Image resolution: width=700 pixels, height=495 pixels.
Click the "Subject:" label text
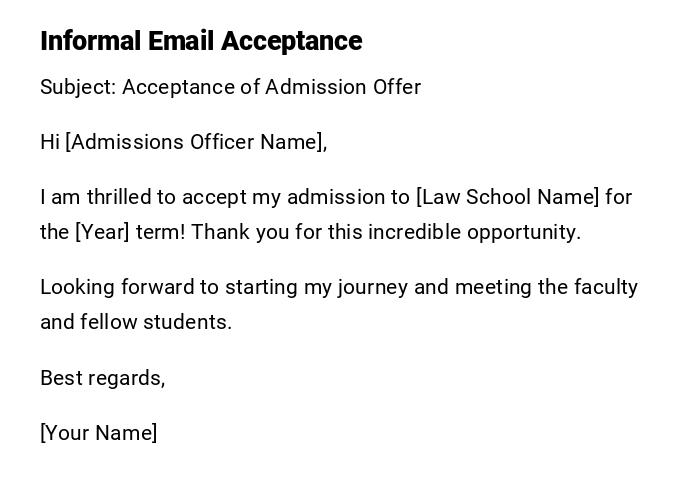[78, 87]
